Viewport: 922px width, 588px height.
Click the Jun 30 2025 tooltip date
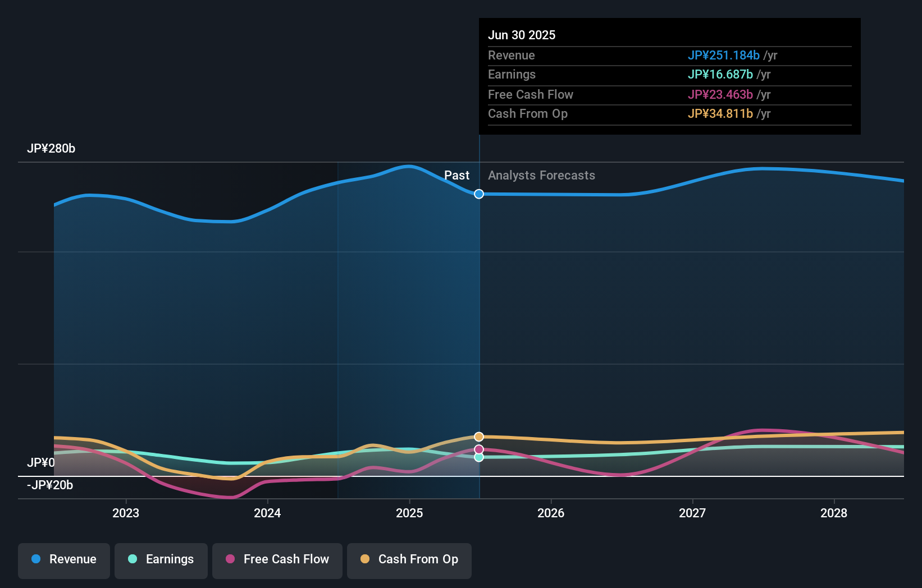click(522, 35)
